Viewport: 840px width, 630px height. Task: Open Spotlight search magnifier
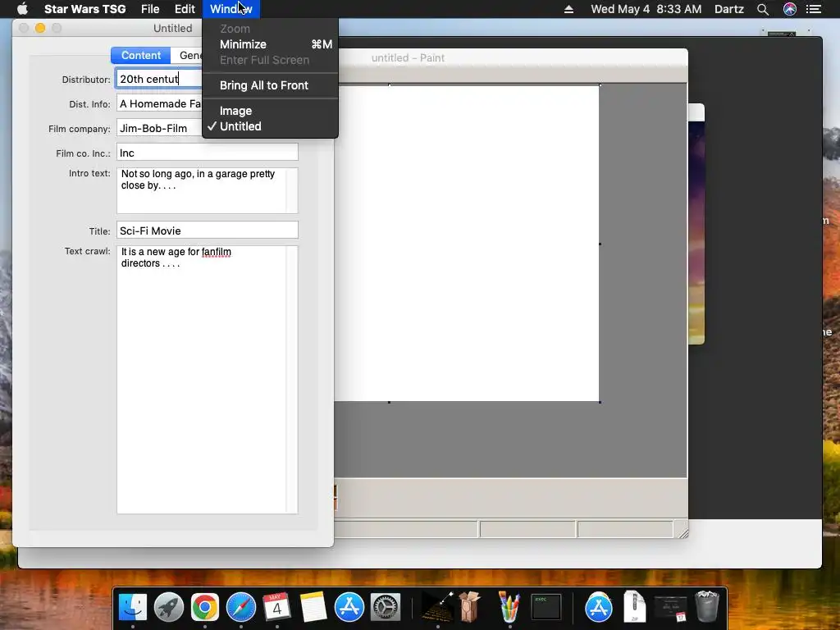[763, 9]
